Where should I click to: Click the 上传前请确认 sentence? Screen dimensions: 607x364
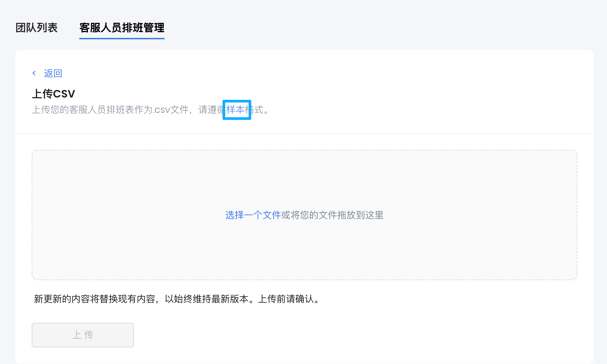coord(287,299)
